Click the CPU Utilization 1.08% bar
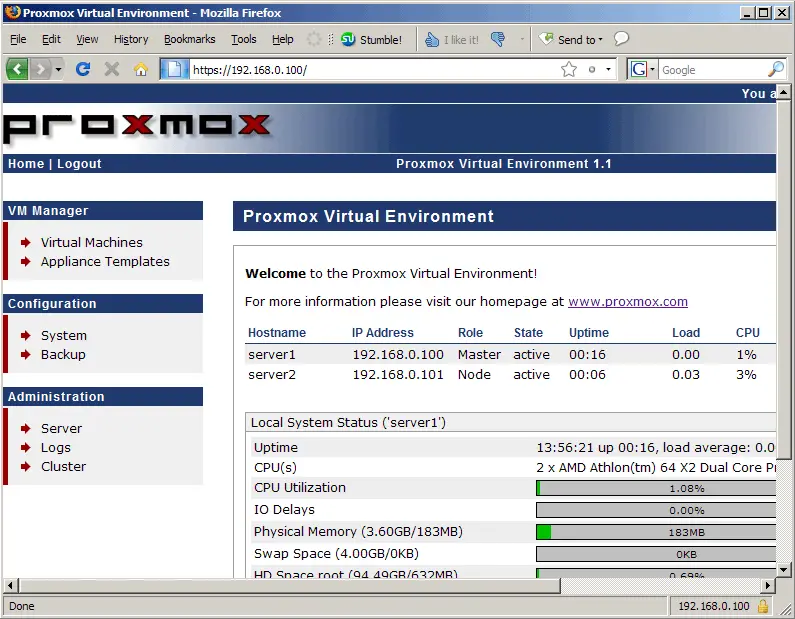Screen dimensions: 795x619 click(x=656, y=488)
